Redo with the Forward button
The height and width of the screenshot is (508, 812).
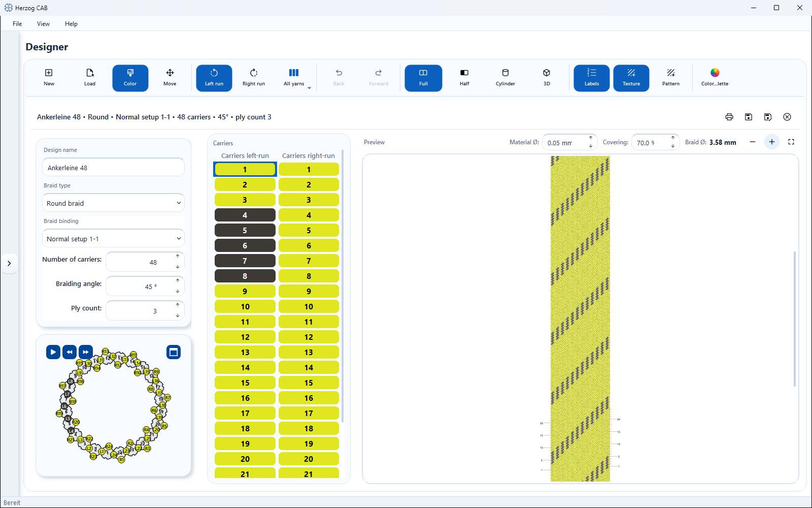click(379, 78)
